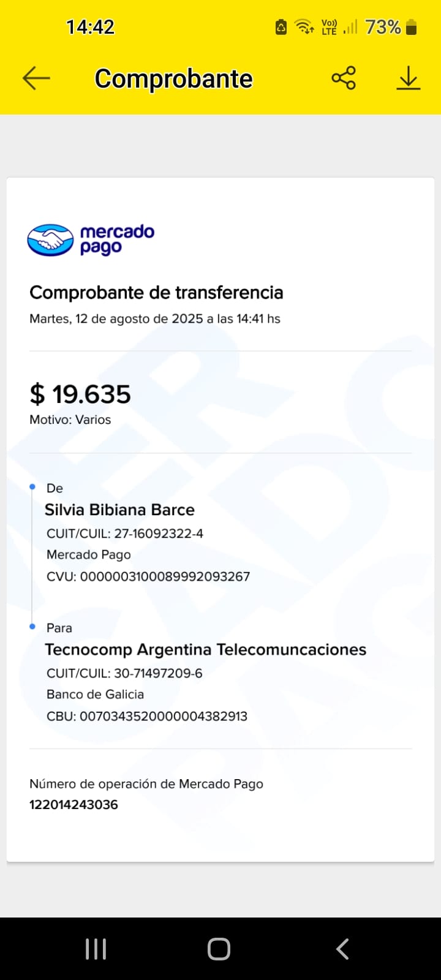The height and width of the screenshot is (980, 441).
Task: Open Android recent apps button
Action: click(96, 949)
